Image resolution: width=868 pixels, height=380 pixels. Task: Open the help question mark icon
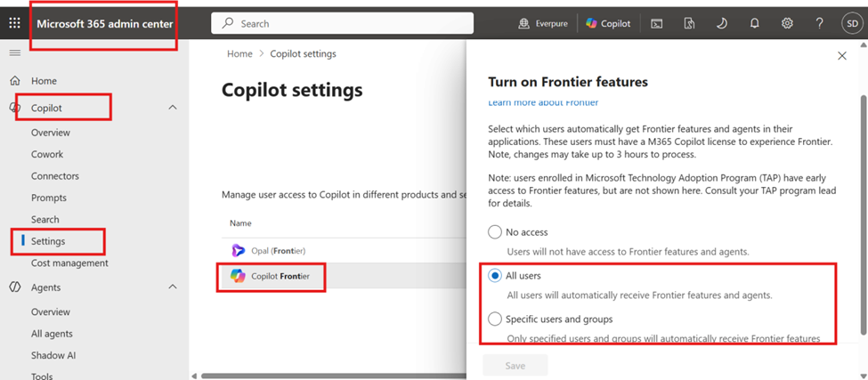click(x=820, y=23)
